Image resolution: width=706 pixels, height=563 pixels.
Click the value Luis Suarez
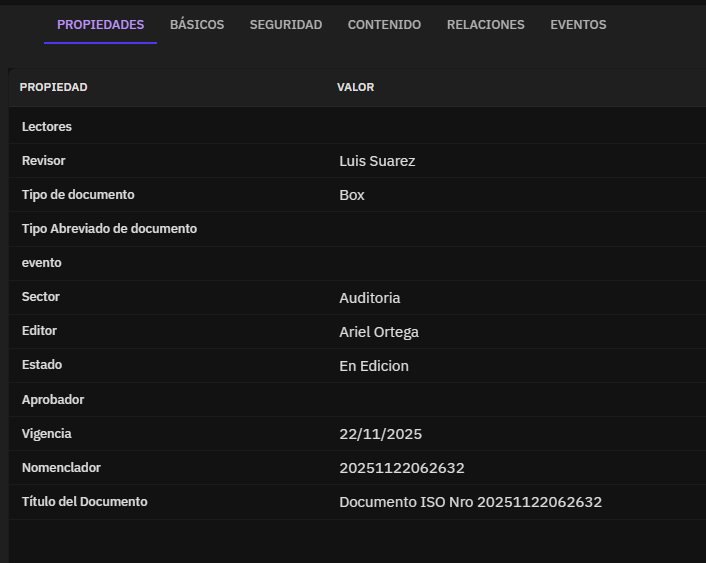pyautogui.click(x=377, y=161)
